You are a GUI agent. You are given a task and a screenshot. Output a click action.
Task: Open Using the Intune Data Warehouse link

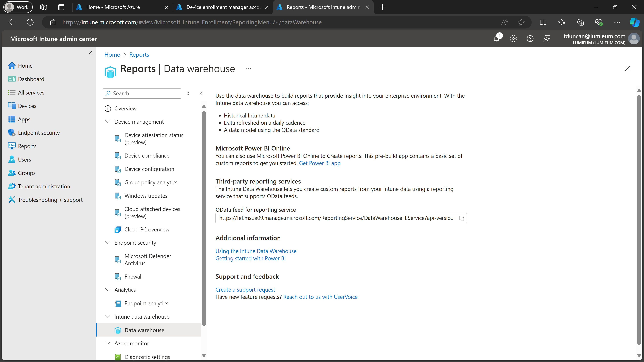256,251
